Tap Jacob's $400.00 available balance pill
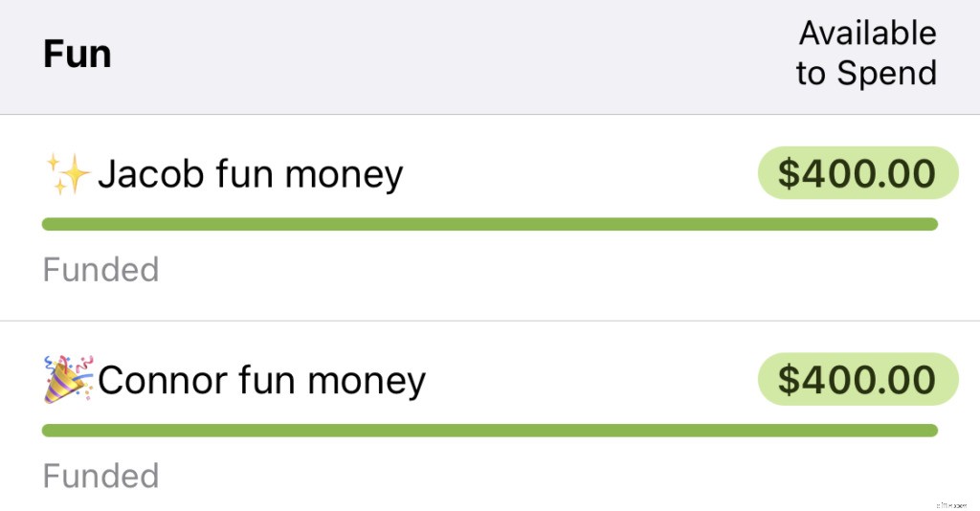Image resolution: width=980 pixels, height=511 pixels. tap(857, 174)
